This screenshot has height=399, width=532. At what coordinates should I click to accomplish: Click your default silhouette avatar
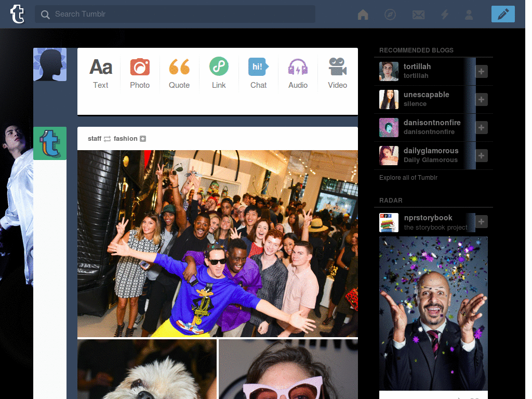[50, 64]
